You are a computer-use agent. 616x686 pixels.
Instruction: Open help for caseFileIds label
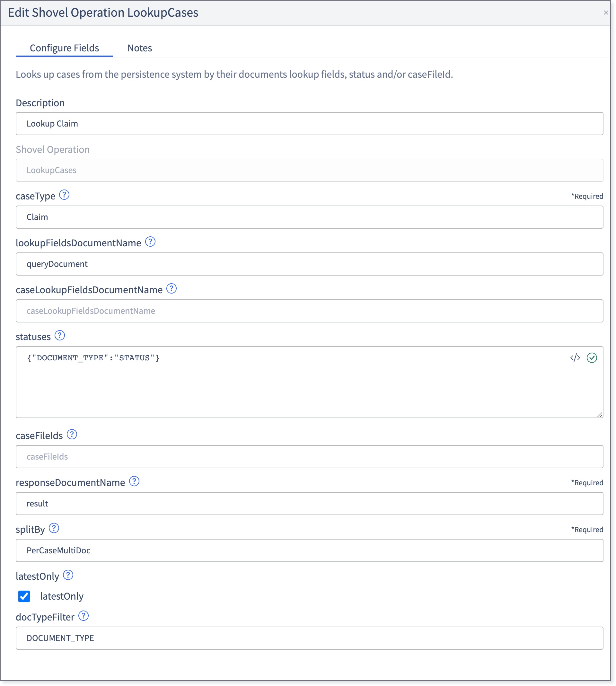72,435
